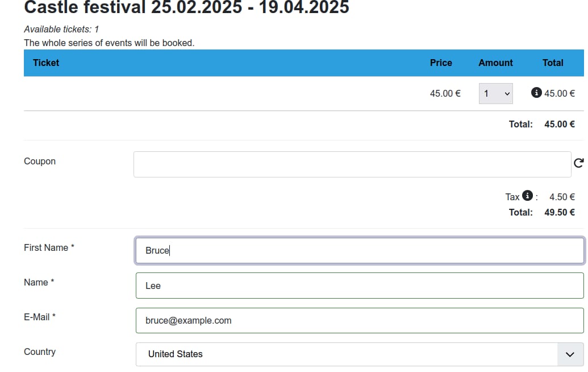Click the Total column header

pos(552,63)
